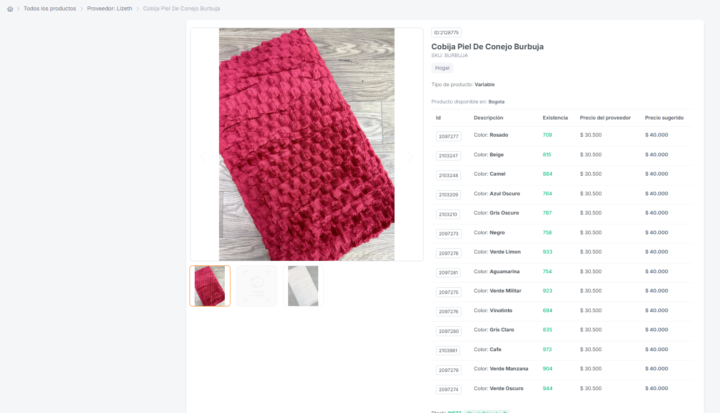This screenshot has height=413, width=720.
Task: Click the home icon in the breadcrumb
Action: tap(10, 9)
